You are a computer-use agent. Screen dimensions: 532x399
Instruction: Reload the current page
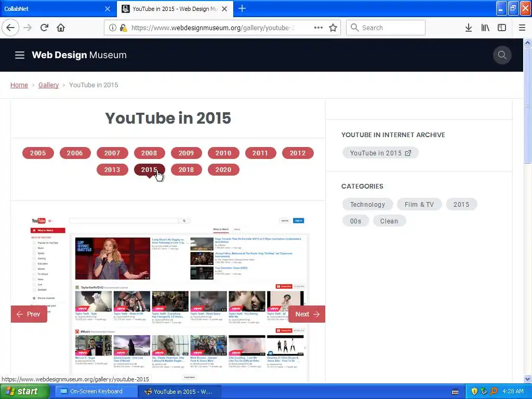(44, 28)
